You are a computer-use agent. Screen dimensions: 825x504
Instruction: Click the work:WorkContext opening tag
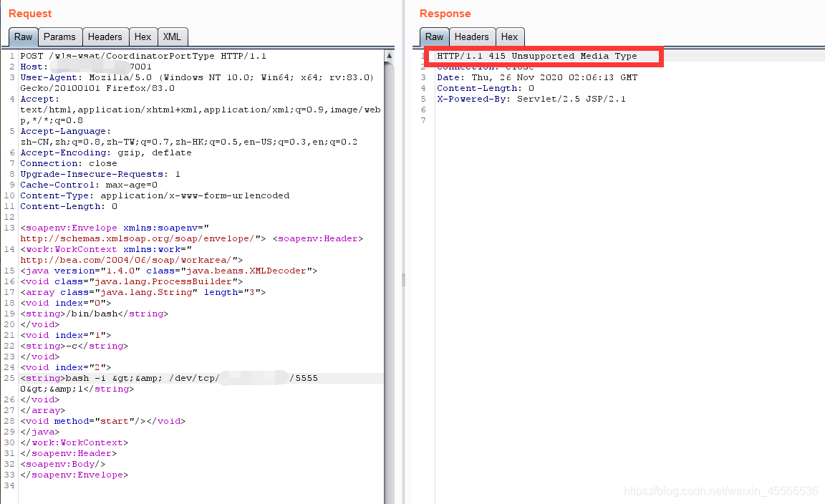click(x=132, y=255)
